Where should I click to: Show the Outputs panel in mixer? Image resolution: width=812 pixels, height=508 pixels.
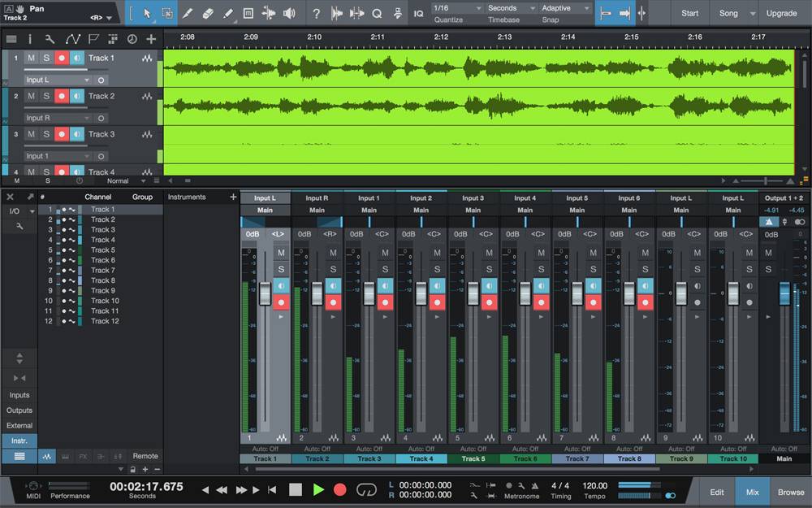19,410
